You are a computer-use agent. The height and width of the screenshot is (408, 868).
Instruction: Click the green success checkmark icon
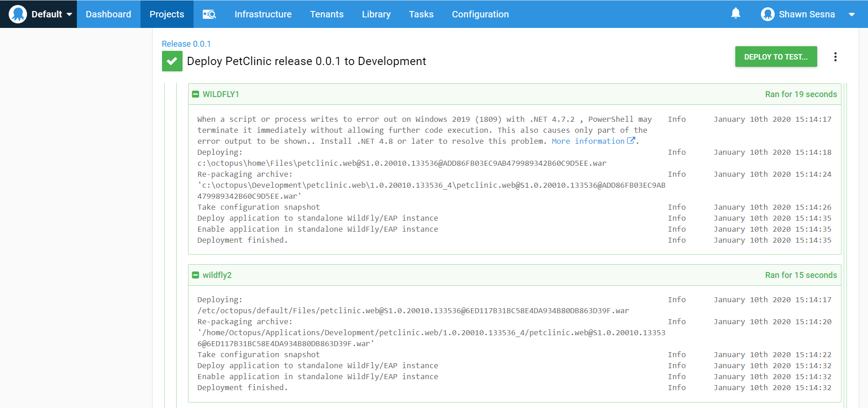(x=172, y=61)
